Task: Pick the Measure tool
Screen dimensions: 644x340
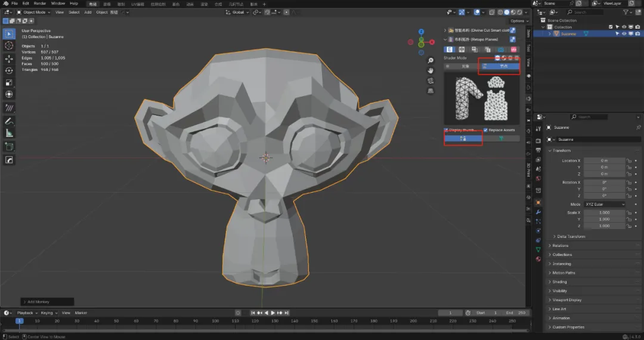Action: (9, 133)
